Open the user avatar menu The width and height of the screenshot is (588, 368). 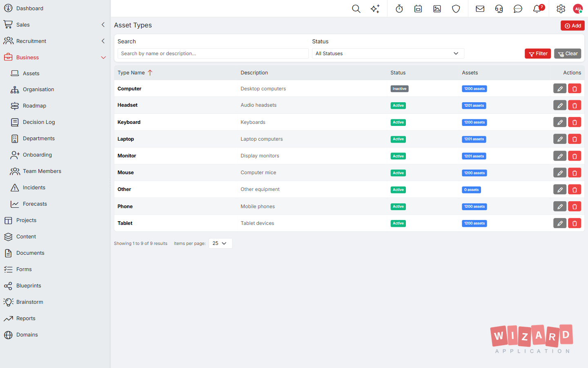(578, 9)
